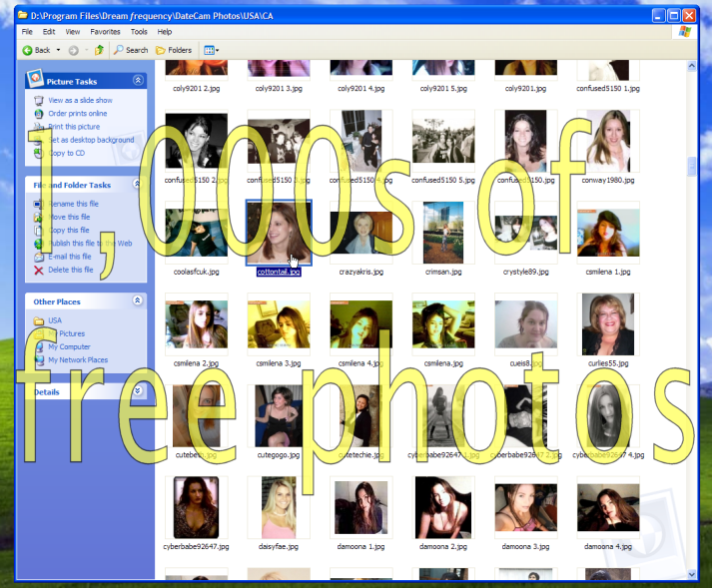Image resolution: width=712 pixels, height=588 pixels.
Task: Select the cottontail.jpg thumbnail
Action: click(x=279, y=233)
